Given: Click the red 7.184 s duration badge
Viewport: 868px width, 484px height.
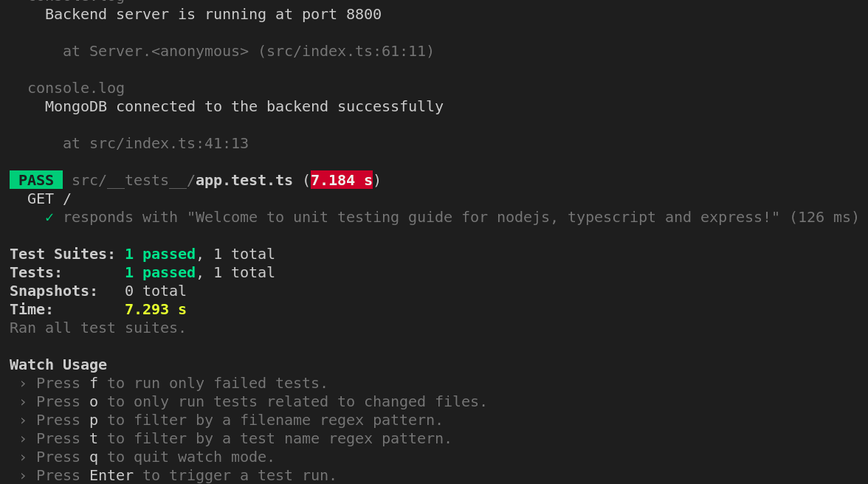Looking at the screenshot, I should point(342,181).
